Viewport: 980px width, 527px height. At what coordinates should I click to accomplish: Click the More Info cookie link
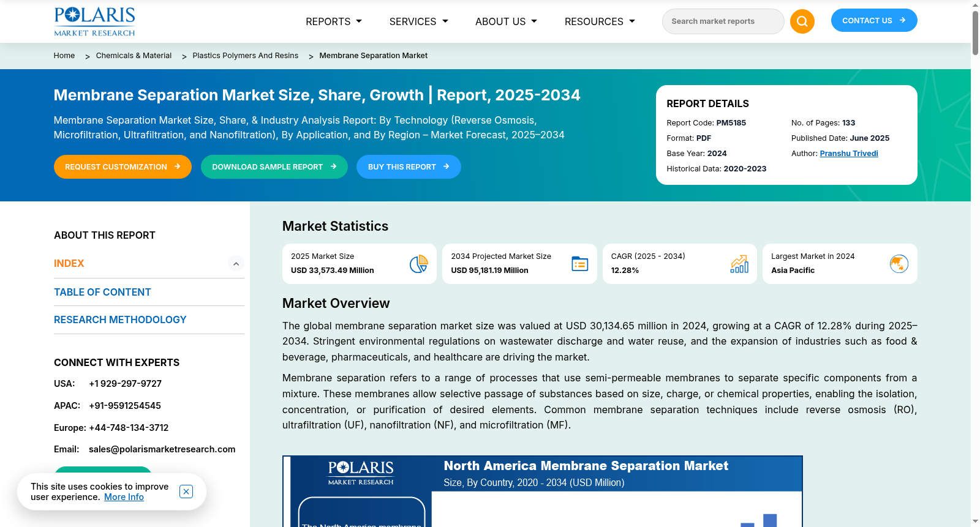[124, 497]
